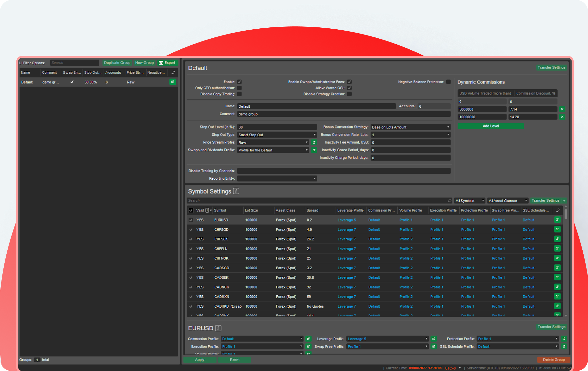This screenshot has height=371, width=588.
Task: Click Stop Out Level input field
Action: click(x=277, y=127)
